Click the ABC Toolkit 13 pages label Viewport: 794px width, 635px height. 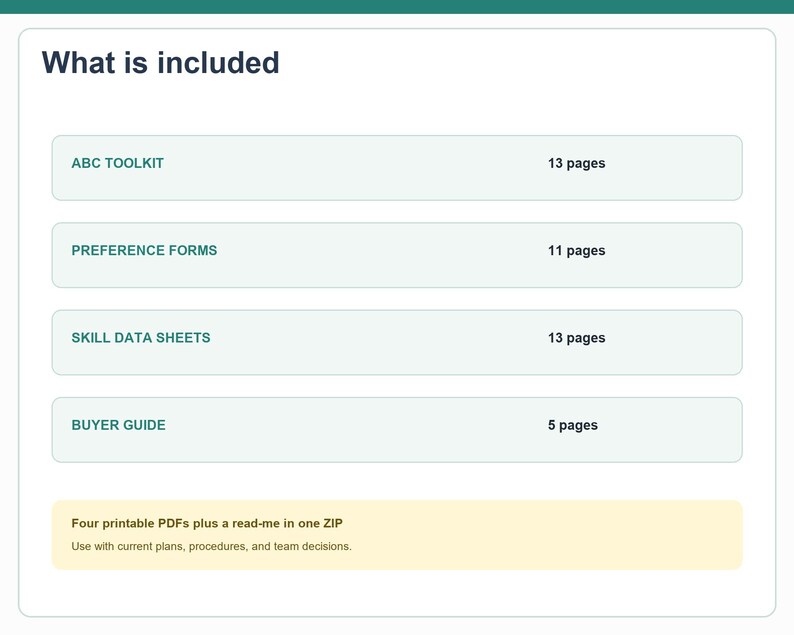tap(576, 163)
